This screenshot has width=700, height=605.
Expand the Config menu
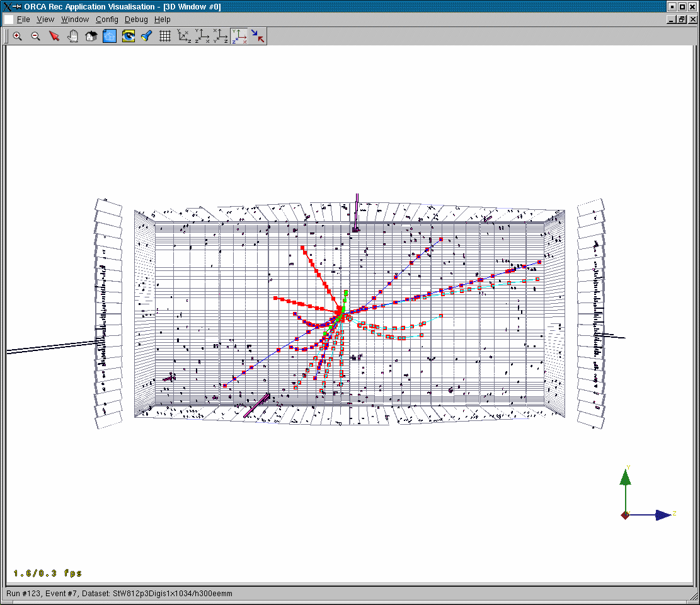[107, 20]
